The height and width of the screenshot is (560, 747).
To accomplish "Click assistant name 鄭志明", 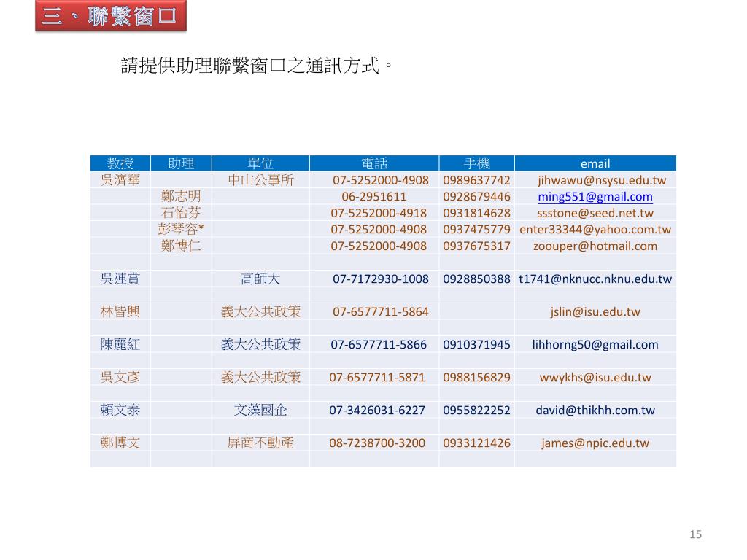I will (x=181, y=196).
